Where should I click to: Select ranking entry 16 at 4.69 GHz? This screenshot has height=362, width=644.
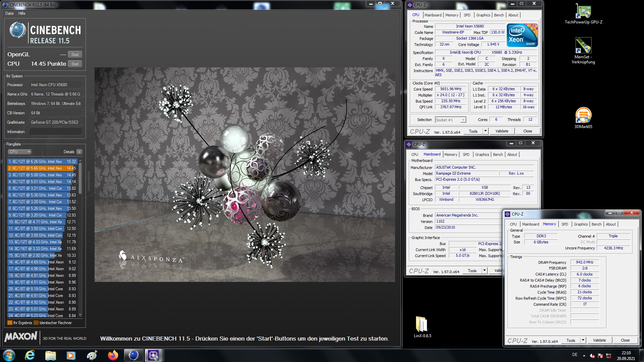tap(43, 262)
